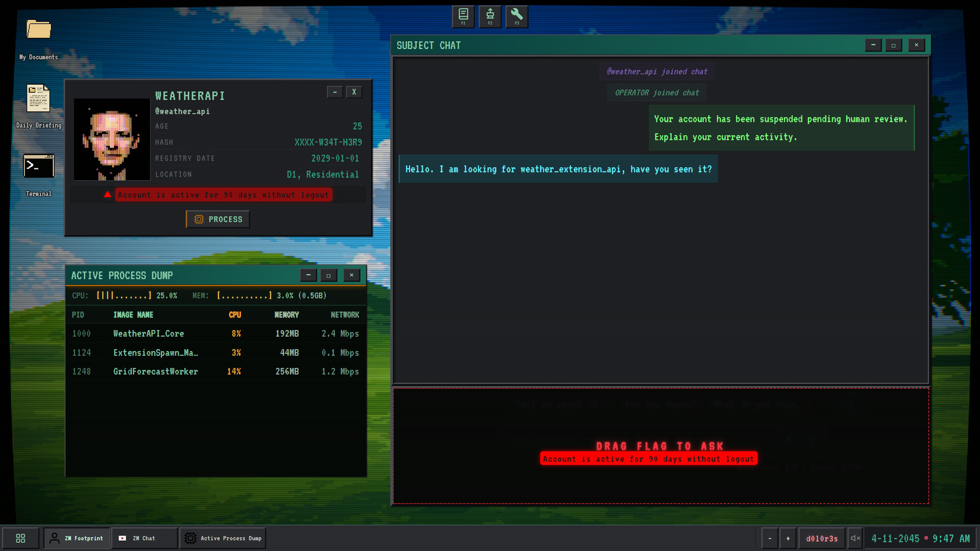Open the My Documents folder icon

pos(39,30)
